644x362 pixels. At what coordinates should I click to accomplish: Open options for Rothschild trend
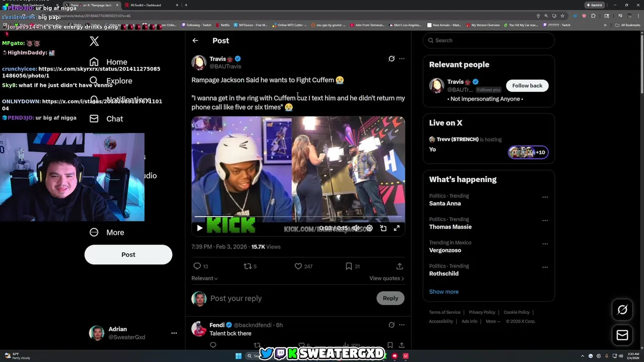[x=545, y=267]
